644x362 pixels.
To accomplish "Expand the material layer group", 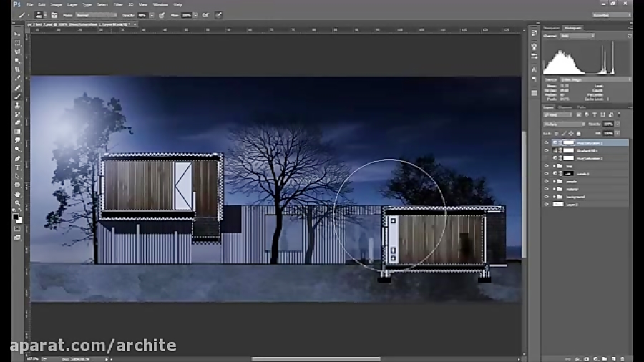I will 554,189.
